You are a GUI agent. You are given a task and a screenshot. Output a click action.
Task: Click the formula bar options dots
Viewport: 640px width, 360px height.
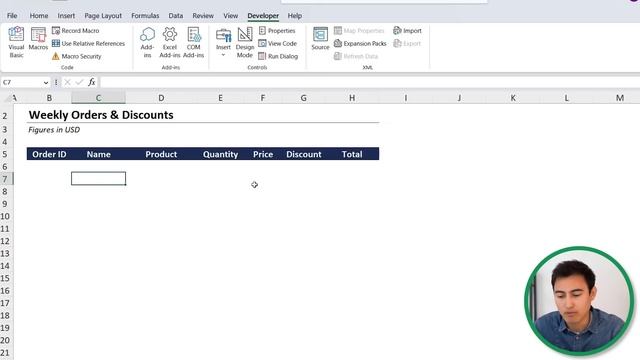coord(56,82)
